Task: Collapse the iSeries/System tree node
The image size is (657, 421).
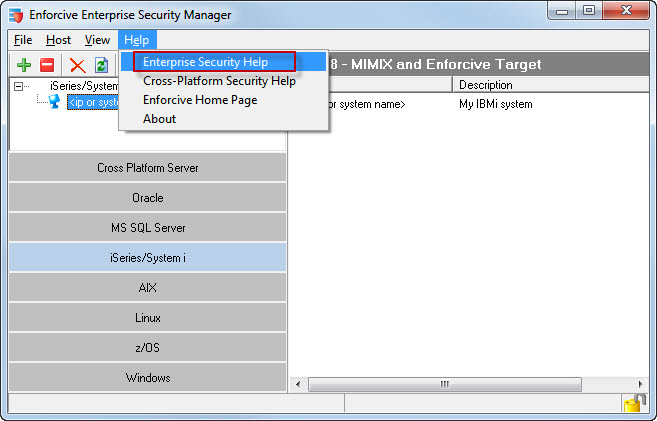Action: [18, 86]
